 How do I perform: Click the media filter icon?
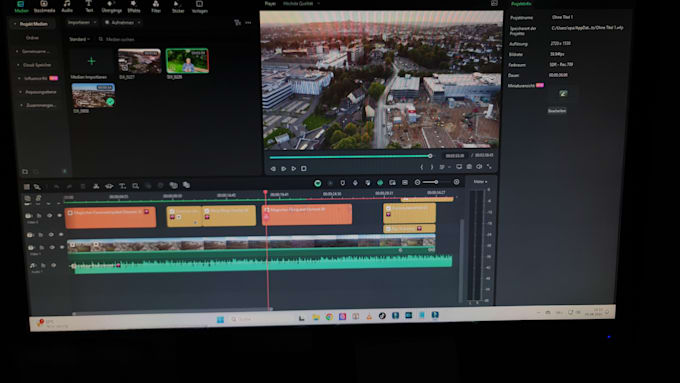(237, 23)
